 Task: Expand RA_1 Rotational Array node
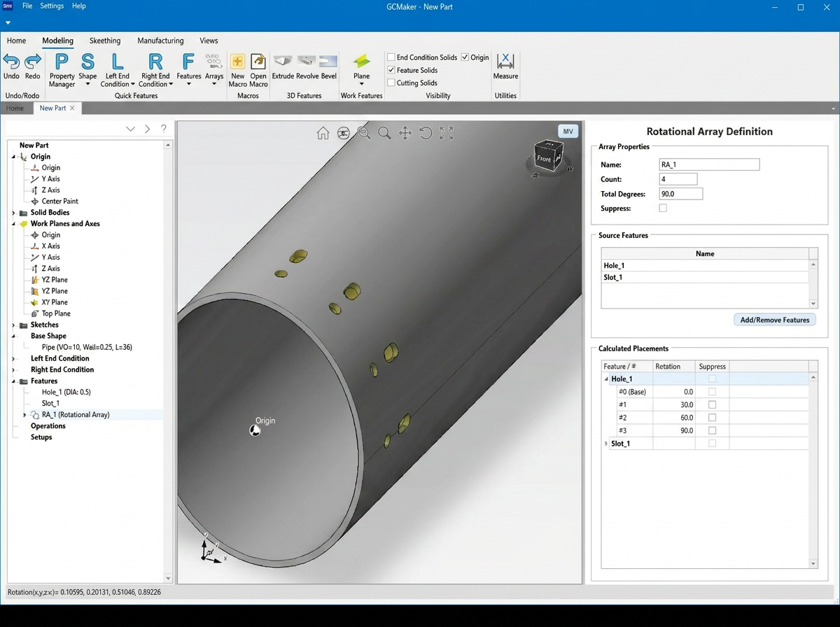pyautogui.click(x=24, y=415)
